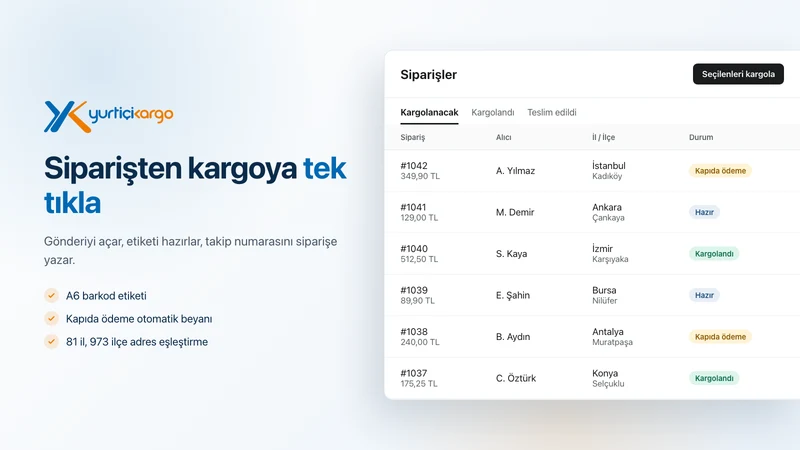Click checkmark icon beside Kapıda ödeme otomatik beyanı
The image size is (800, 450).
51,318
